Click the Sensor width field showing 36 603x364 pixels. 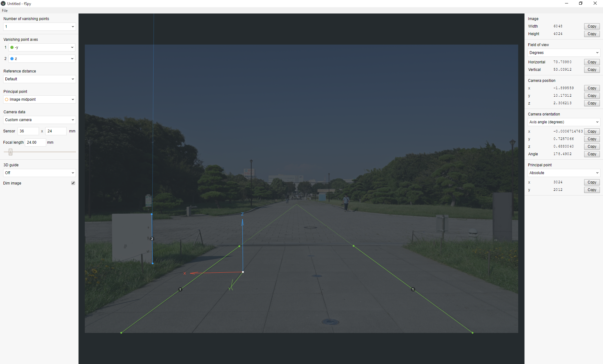click(x=28, y=131)
